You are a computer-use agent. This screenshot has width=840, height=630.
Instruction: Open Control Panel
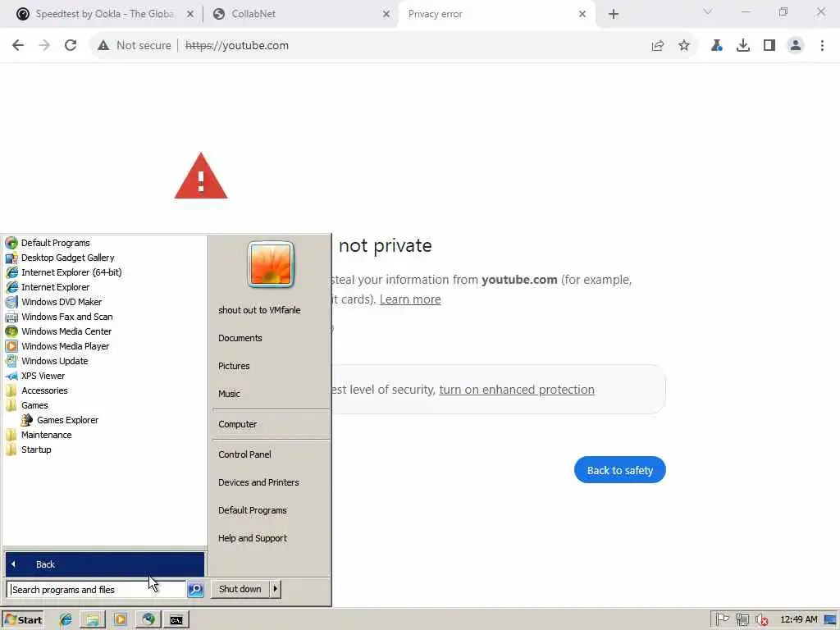(244, 454)
